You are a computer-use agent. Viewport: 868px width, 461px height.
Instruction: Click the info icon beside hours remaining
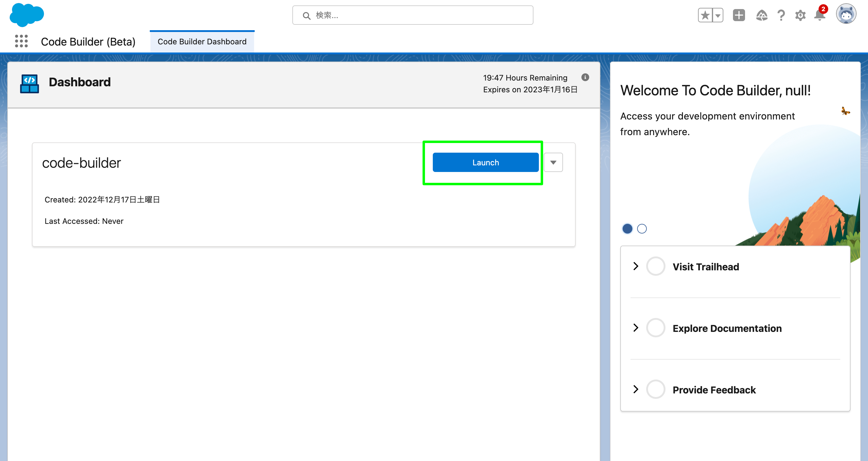(x=585, y=77)
